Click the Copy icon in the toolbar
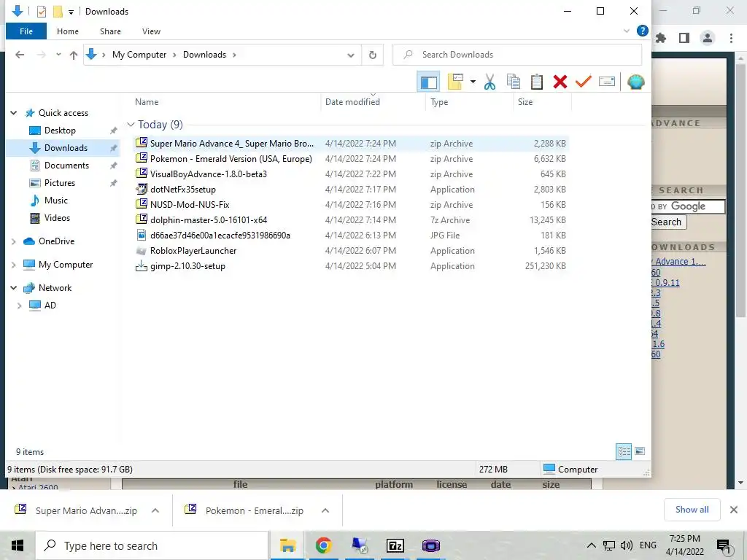The width and height of the screenshot is (747, 560). click(513, 82)
